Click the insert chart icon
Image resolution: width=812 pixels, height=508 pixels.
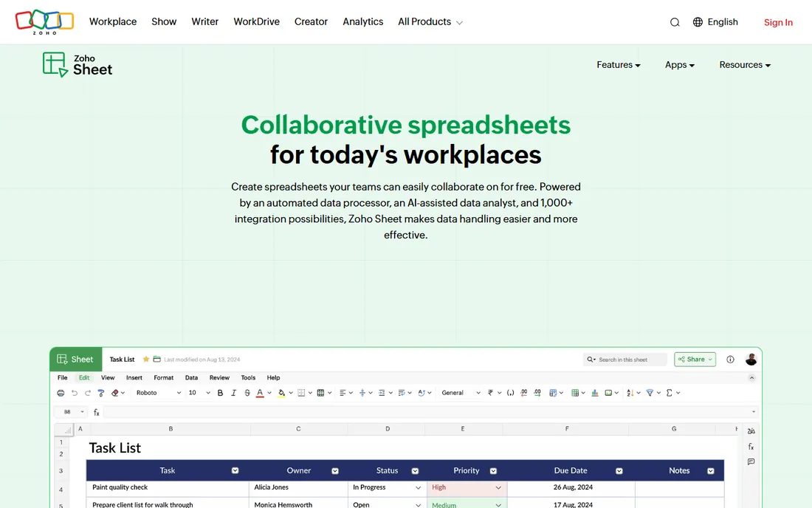point(595,393)
